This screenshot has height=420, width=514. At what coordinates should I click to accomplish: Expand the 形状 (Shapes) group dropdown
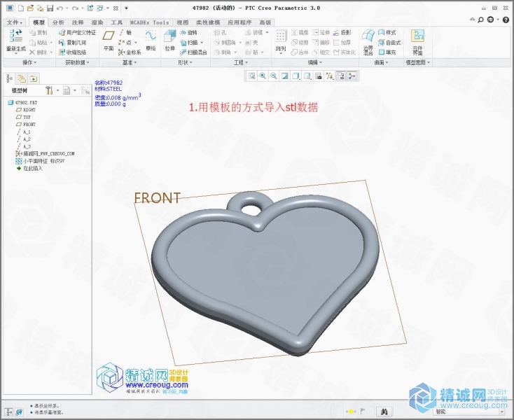point(185,62)
